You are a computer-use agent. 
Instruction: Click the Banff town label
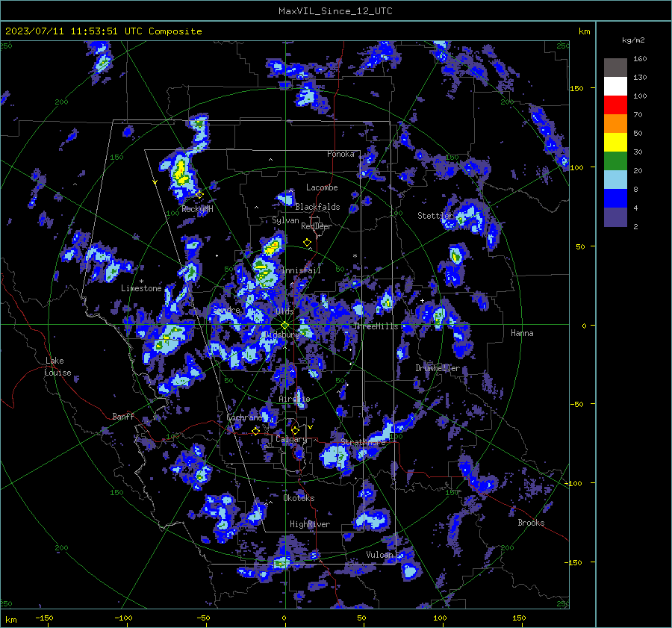[x=123, y=416]
